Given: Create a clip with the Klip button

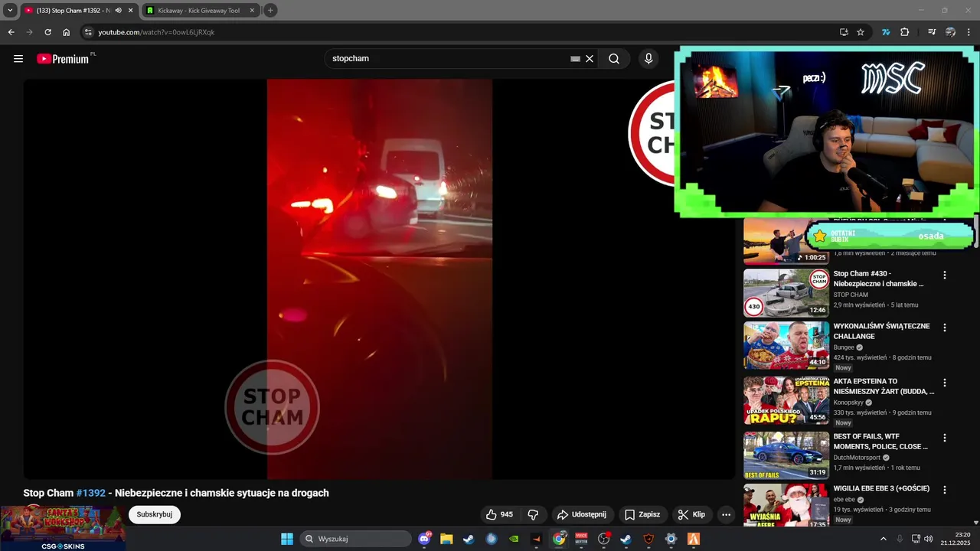Looking at the screenshot, I should click(691, 514).
